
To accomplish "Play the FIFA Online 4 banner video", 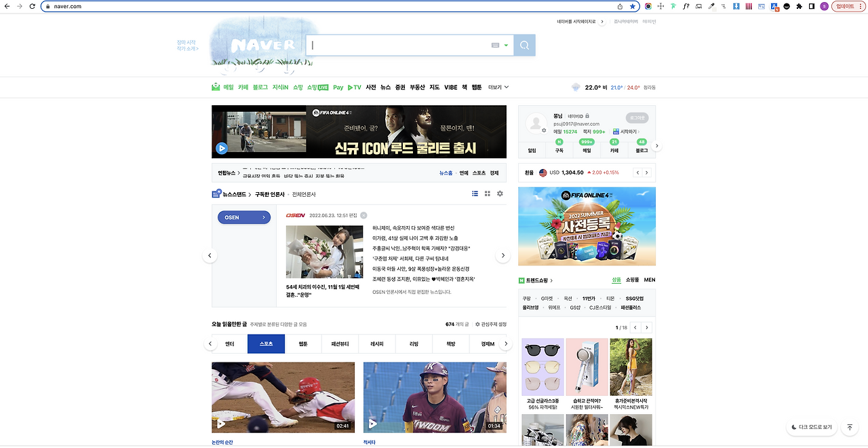I will coord(222,147).
